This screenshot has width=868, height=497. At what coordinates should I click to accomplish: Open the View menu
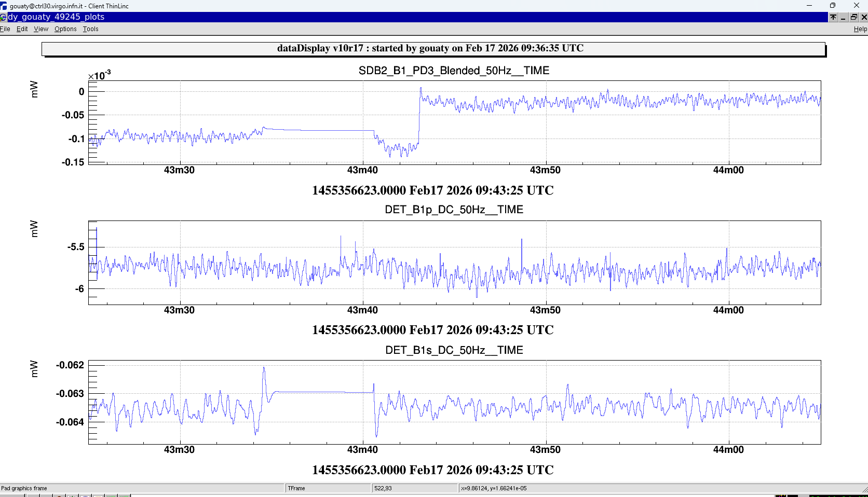tap(41, 29)
